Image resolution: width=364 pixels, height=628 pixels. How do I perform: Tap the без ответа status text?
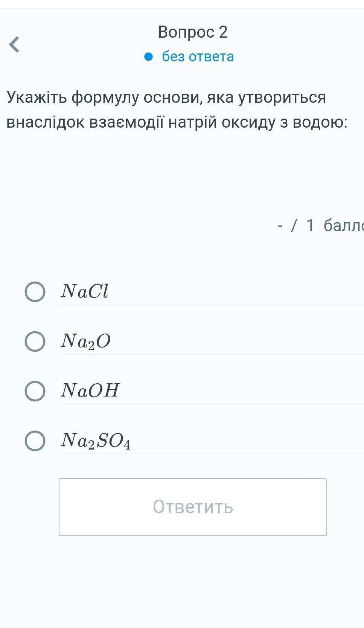click(198, 56)
